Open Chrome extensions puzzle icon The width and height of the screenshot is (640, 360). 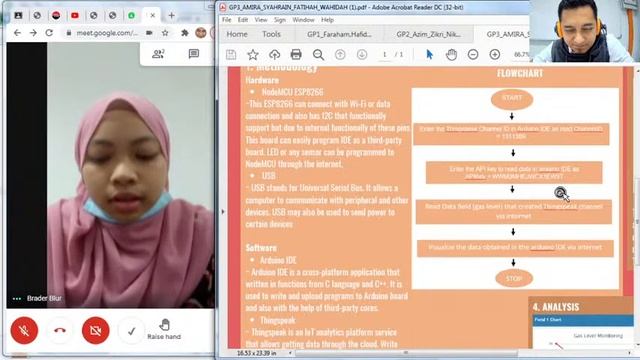tap(184, 33)
